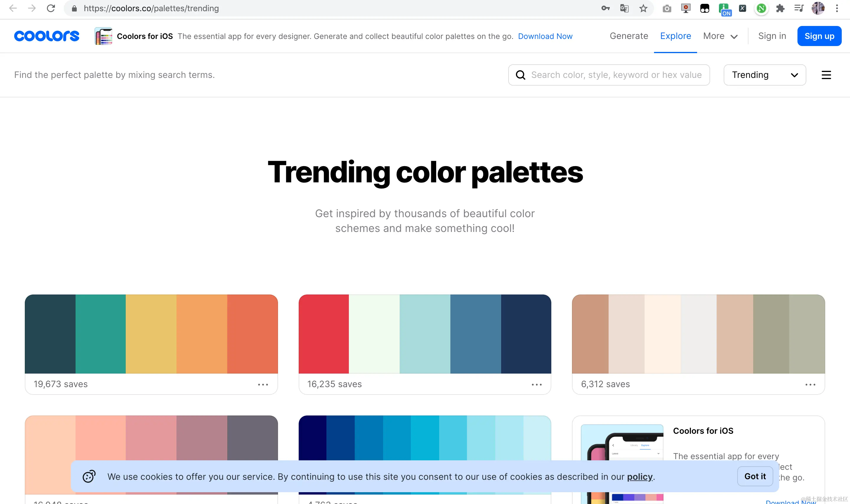The width and height of the screenshot is (850, 504).
Task: Expand the More navigation menu
Action: (x=720, y=36)
